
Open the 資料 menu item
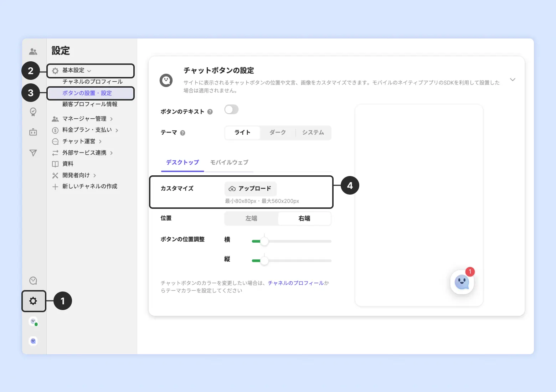point(68,164)
